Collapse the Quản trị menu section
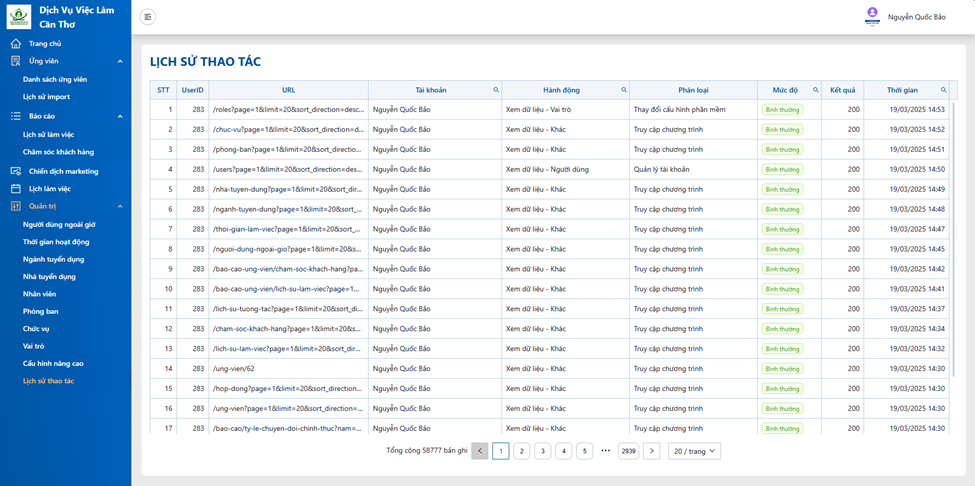 coord(120,206)
